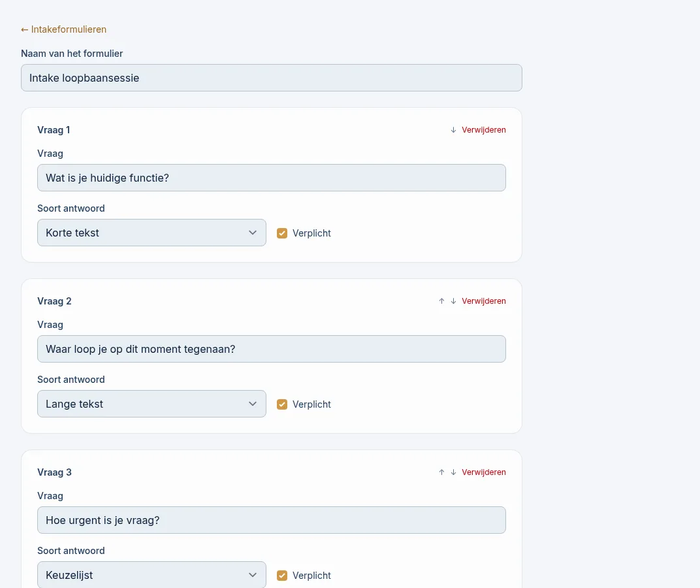Expand the Lange tekst answer type dropdown
The height and width of the screenshot is (588, 700).
click(x=151, y=404)
